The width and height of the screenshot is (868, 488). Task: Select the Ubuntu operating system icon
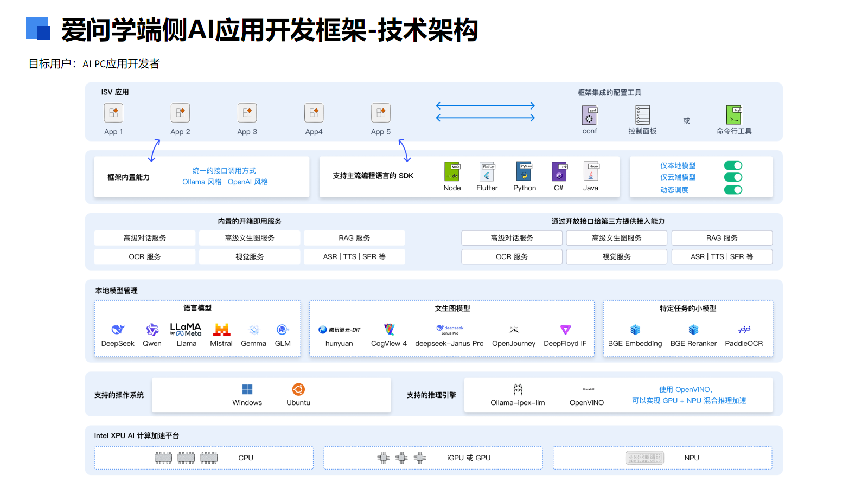click(x=298, y=389)
